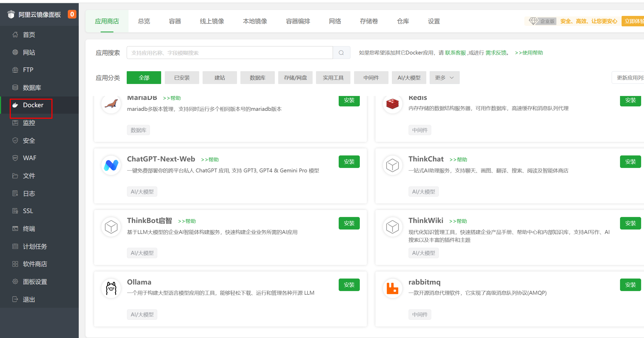This screenshot has height=338, width=644.
Task: Select the 容器编排 tab
Action: point(298,21)
